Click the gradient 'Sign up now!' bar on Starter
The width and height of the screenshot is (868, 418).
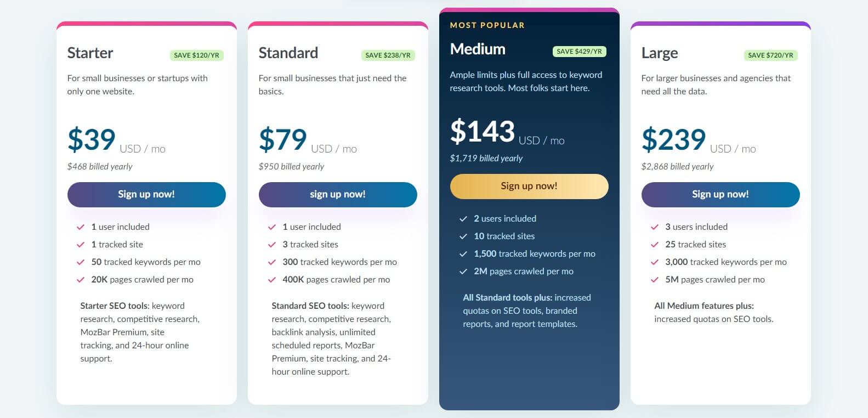[146, 194]
